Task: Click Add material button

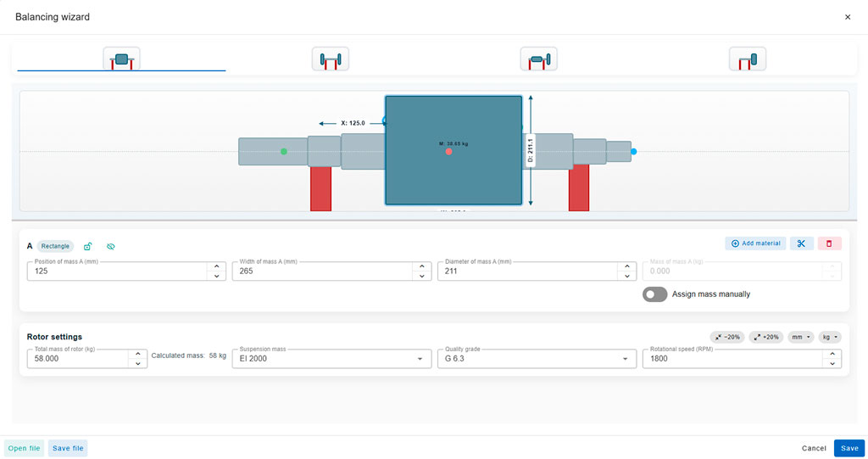Action: click(x=755, y=243)
